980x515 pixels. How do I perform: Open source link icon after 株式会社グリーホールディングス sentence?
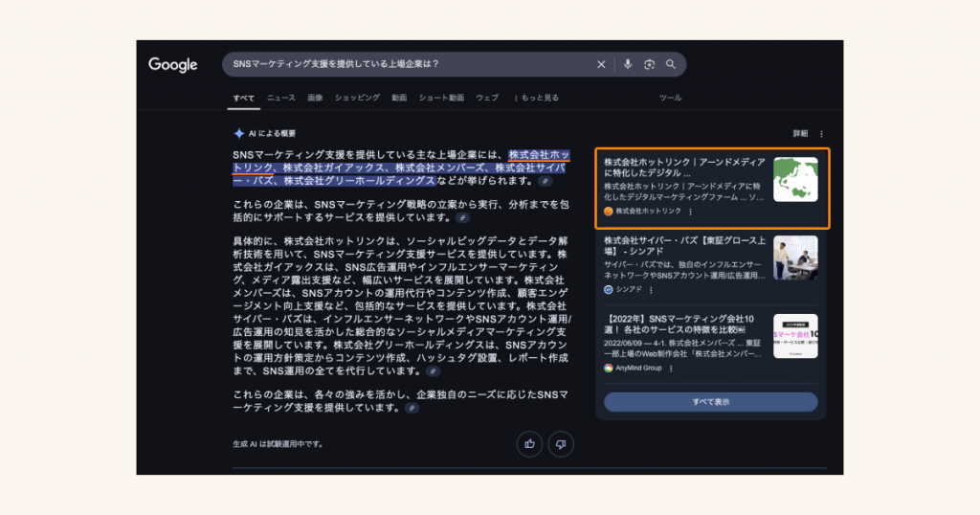click(545, 181)
